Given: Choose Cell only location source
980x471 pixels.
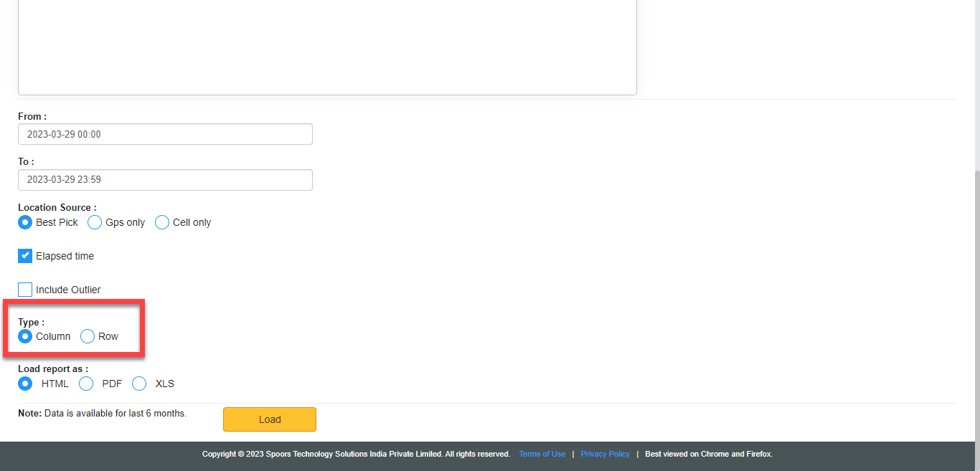Looking at the screenshot, I should pyautogui.click(x=162, y=222).
